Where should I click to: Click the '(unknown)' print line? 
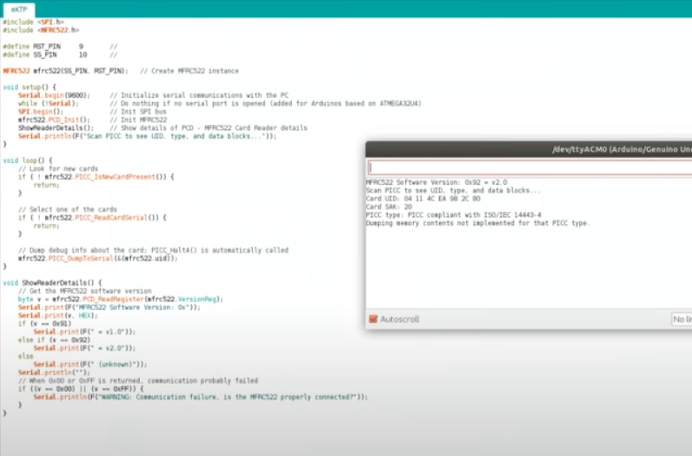[90, 364]
